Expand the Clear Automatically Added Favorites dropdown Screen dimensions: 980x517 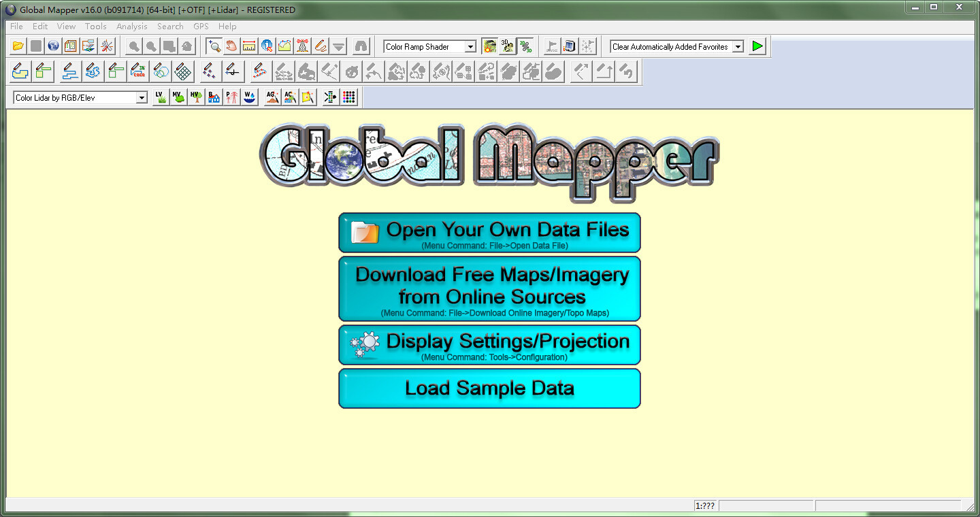tap(738, 47)
